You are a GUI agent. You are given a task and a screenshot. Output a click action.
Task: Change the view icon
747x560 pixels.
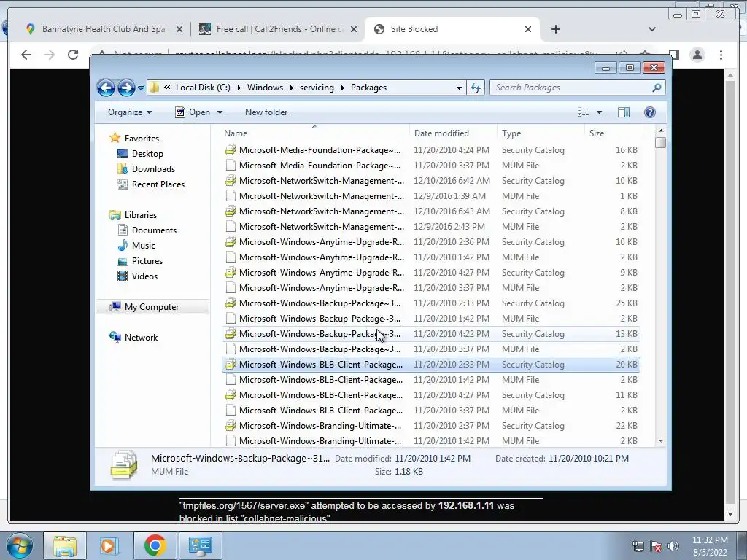click(584, 112)
